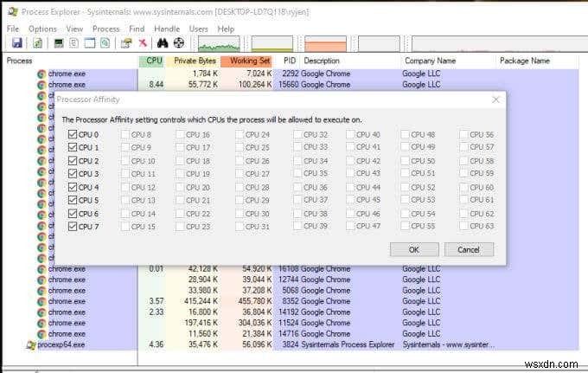Sort by the Description column header
This screenshot has width=588, height=373.
pyautogui.click(x=350, y=61)
